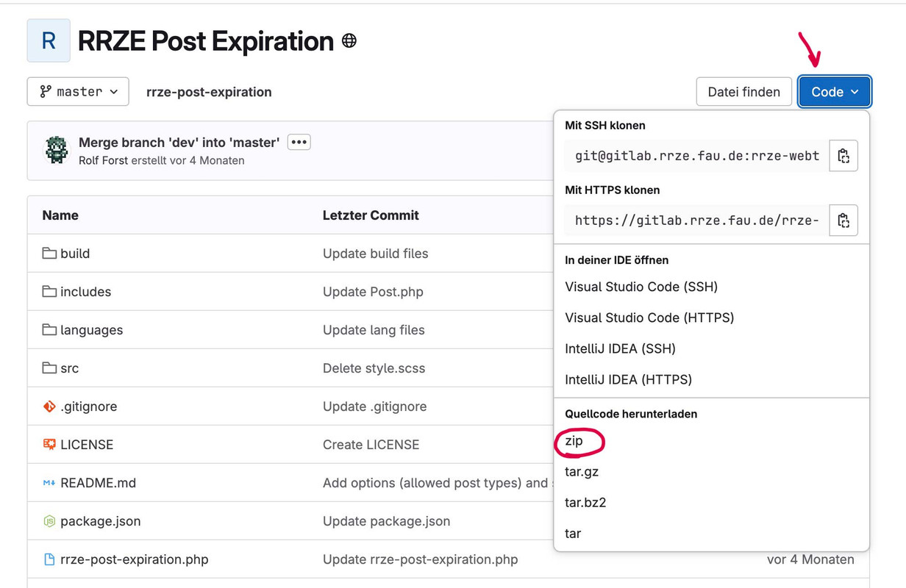Screen dimensions: 906x588
Task: Open the build folder link
Action: tap(75, 254)
